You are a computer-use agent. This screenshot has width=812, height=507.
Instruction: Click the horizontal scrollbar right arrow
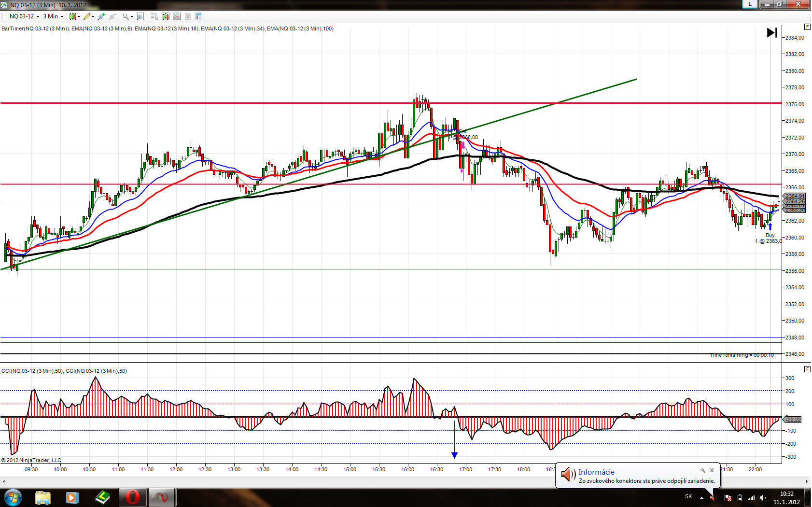(x=807, y=481)
